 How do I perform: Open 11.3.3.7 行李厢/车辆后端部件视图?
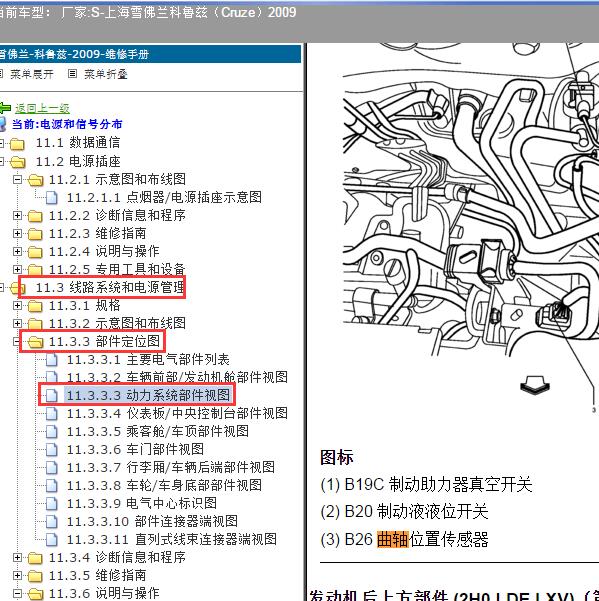coord(171,467)
